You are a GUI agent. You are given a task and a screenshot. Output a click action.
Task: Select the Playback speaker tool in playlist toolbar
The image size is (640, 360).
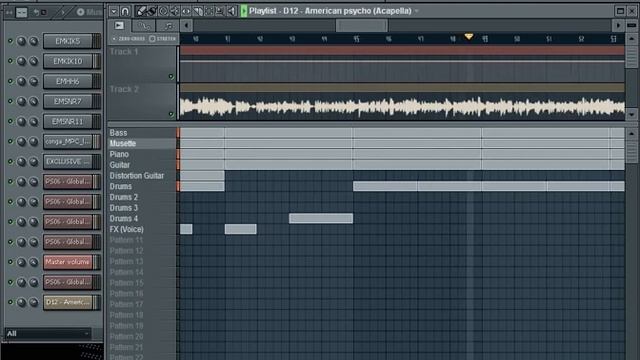coord(231,11)
